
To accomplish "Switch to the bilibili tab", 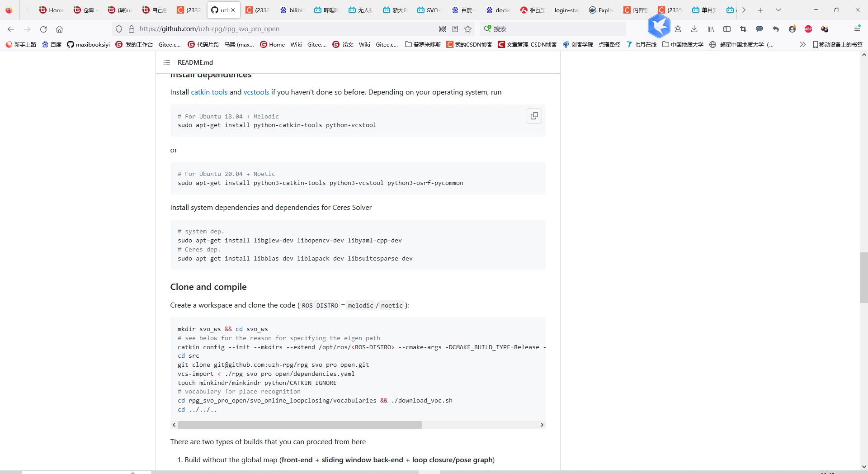I will pyautogui.click(x=292, y=10).
